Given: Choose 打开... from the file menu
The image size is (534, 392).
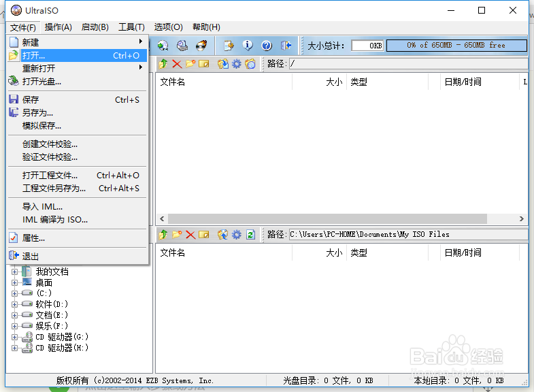Looking at the screenshot, I should point(78,56).
